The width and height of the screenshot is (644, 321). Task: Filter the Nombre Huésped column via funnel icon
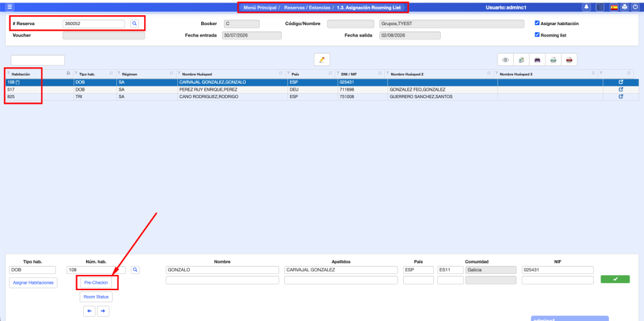pyautogui.click(x=179, y=73)
